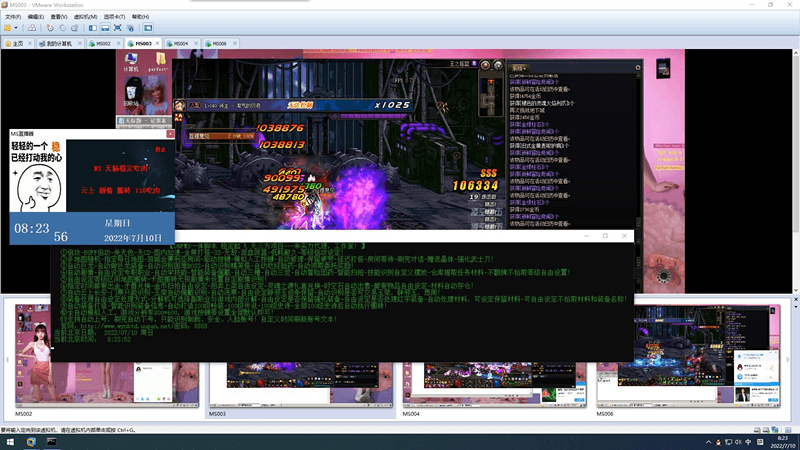Image resolution: width=800 pixels, height=450 pixels.
Task: Click the 08:23 clock display in widget
Action: 32,229
